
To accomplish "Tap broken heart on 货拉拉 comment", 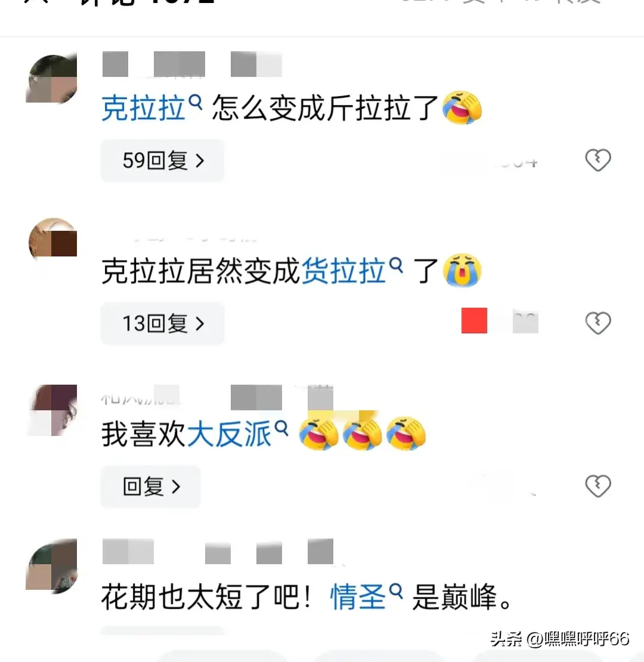I will click(598, 323).
